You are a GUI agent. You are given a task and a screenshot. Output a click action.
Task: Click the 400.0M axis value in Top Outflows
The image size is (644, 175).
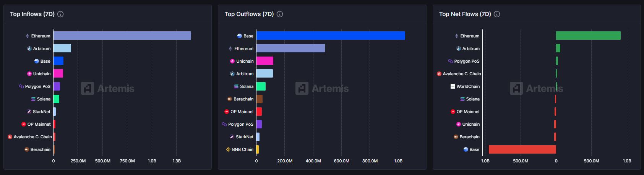tap(313, 161)
